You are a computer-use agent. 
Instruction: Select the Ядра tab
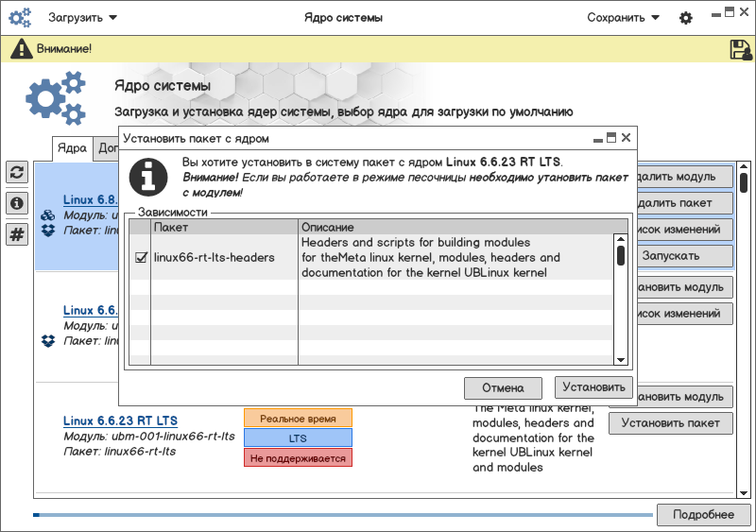click(x=72, y=148)
